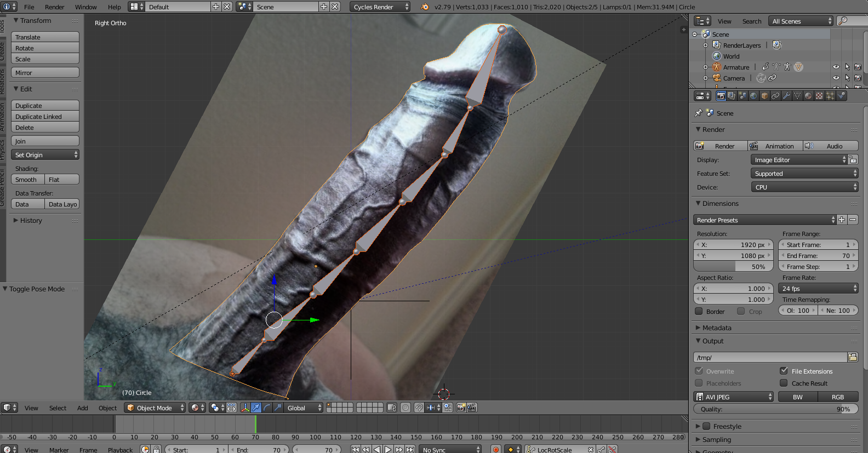Screen dimensions: 868x453
Task: Click the Quality 90% slider
Action: [x=776, y=409]
